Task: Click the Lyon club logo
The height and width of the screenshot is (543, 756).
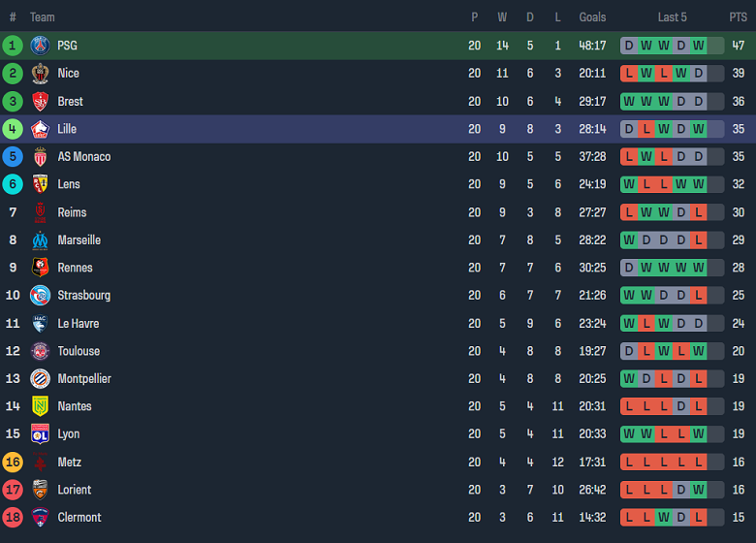Action: point(40,434)
